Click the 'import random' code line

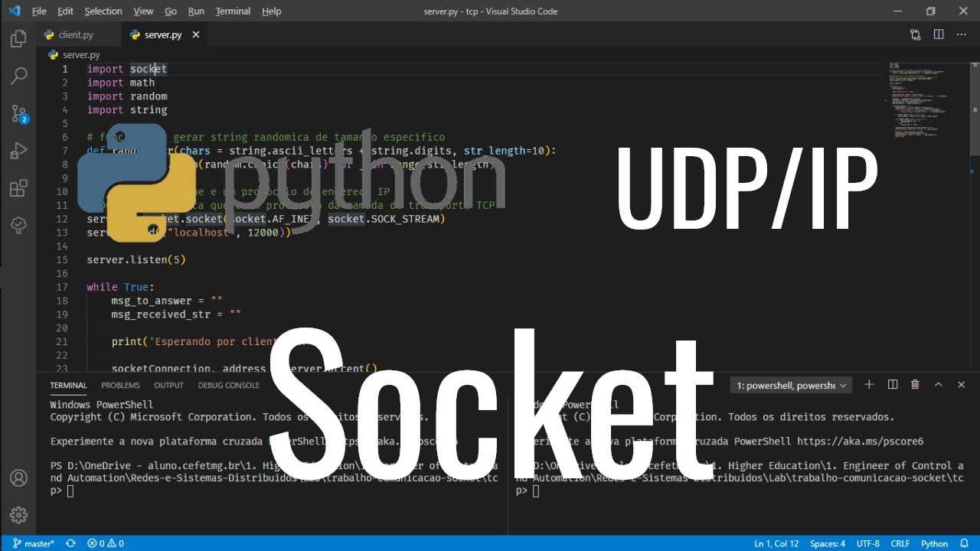coord(127,96)
